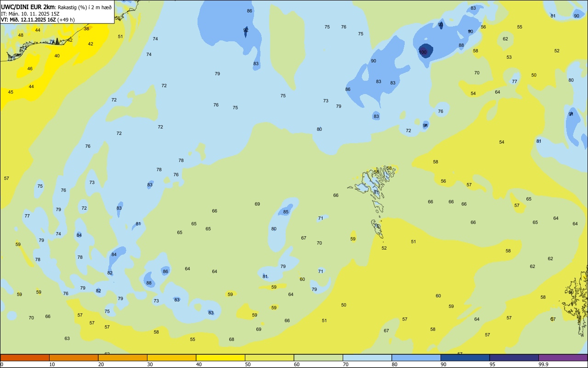
Task: Pick the 40–50 bright yellow legend swatch
Action: click(x=220, y=357)
